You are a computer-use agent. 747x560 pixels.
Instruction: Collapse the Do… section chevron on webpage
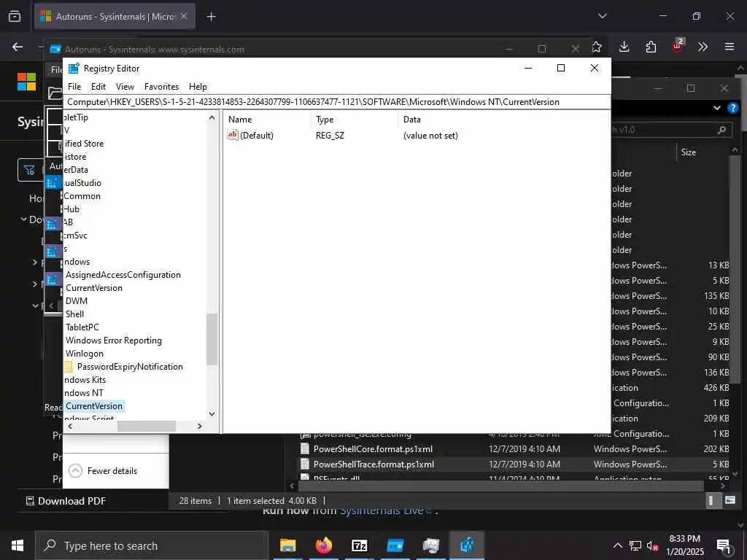[x=24, y=219]
